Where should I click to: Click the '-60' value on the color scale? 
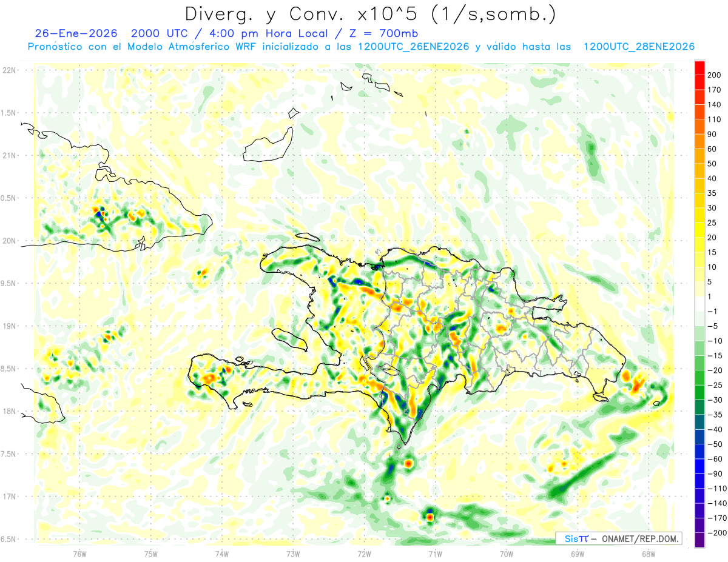click(714, 459)
